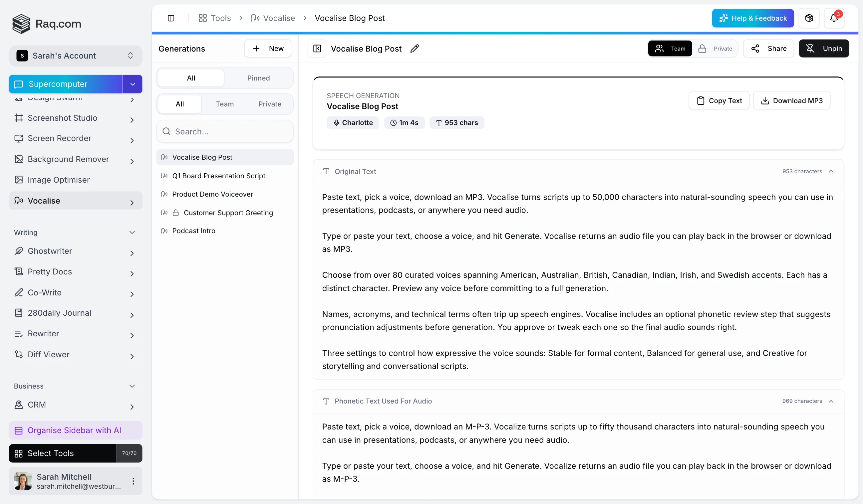Click the 953 chars chip
This screenshot has height=504, width=863.
457,122
